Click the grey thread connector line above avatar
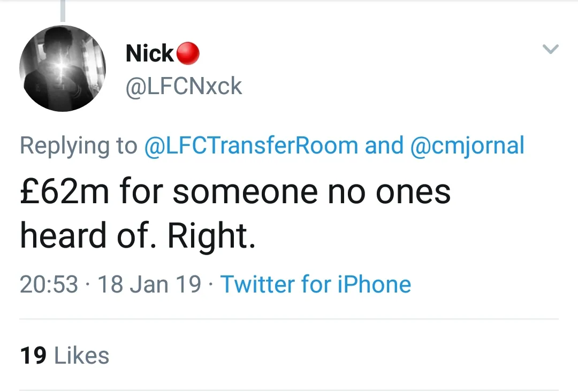578x392 pixels. pyautogui.click(x=63, y=11)
